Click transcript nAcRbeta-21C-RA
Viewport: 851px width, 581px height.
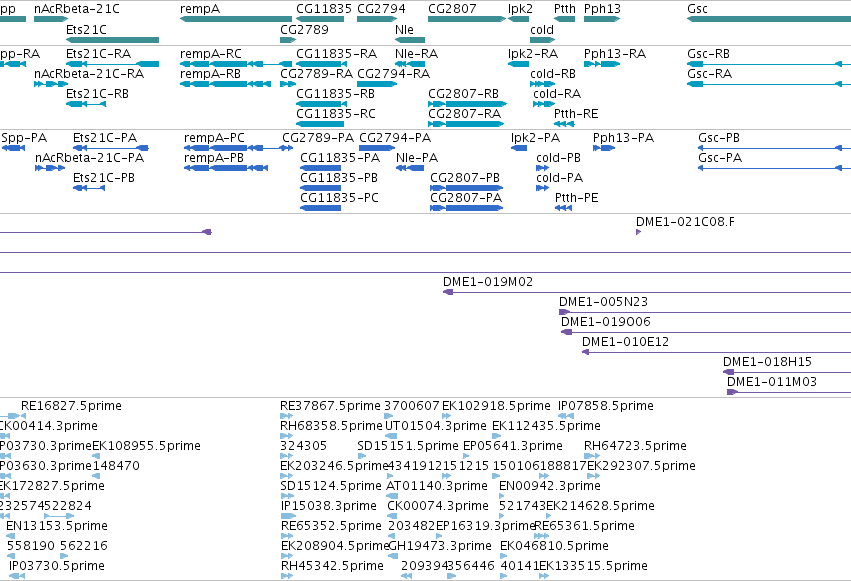[89, 73]
